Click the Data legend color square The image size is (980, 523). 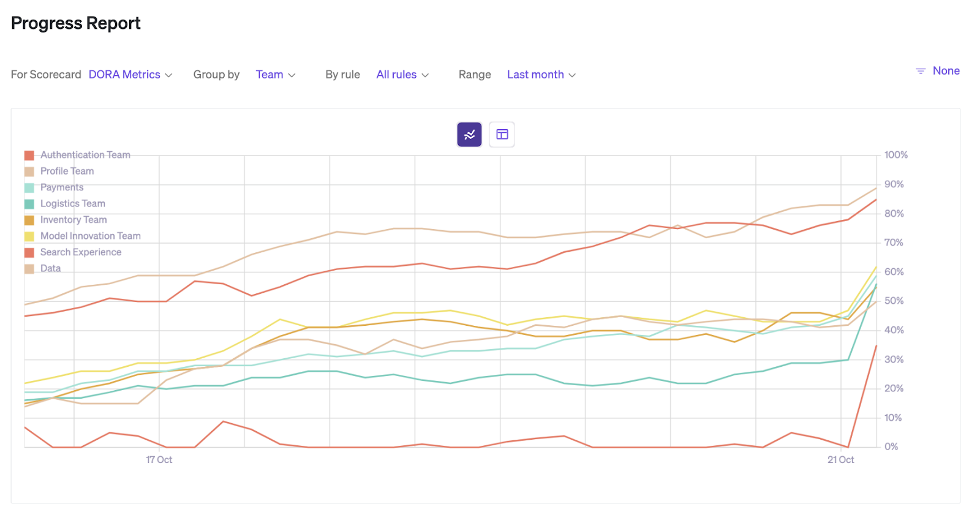pos(29,269)
